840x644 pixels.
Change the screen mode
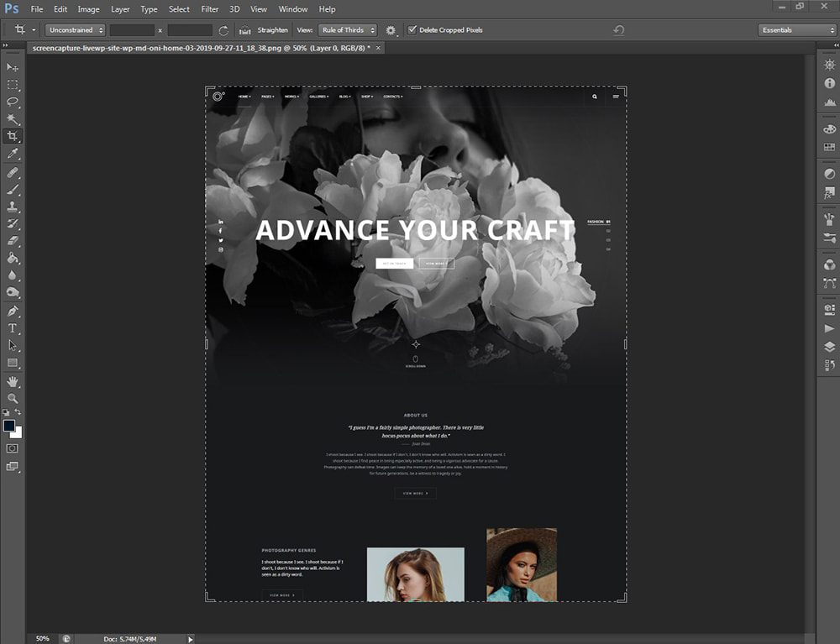[x=13, y=466]
